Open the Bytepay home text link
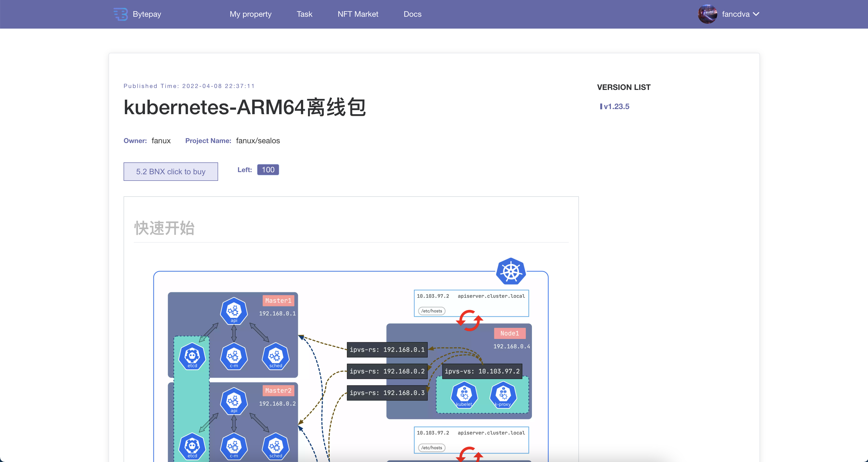The image size is (868, 462). click(147, 14)
